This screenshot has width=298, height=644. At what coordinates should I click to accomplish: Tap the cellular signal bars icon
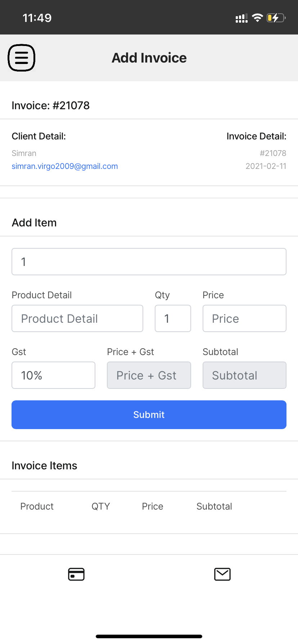point(241,18)
